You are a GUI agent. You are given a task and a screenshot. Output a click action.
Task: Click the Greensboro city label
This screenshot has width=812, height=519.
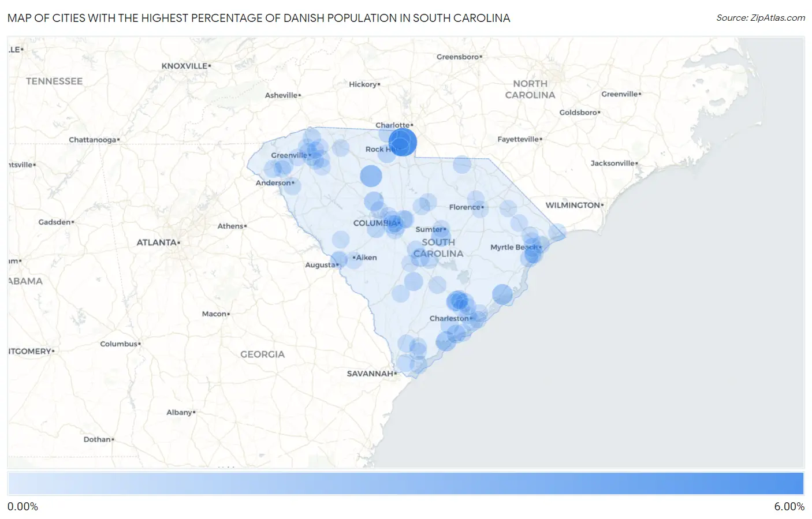coord(459,57)
